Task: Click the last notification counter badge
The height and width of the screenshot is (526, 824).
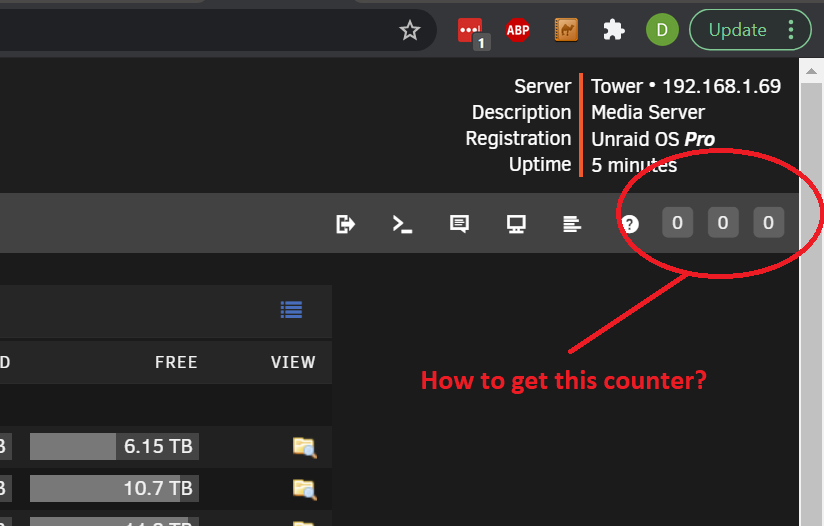Action: [768, 223]
